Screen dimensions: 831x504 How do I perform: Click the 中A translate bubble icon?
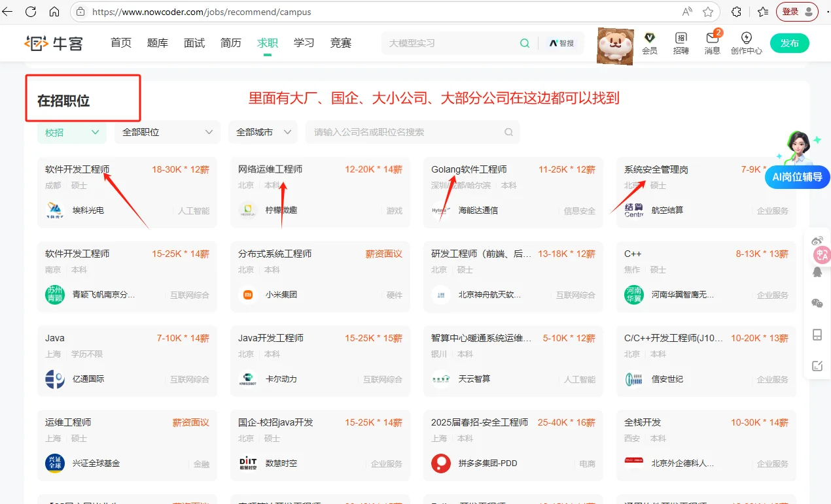(x=822, y=255)
